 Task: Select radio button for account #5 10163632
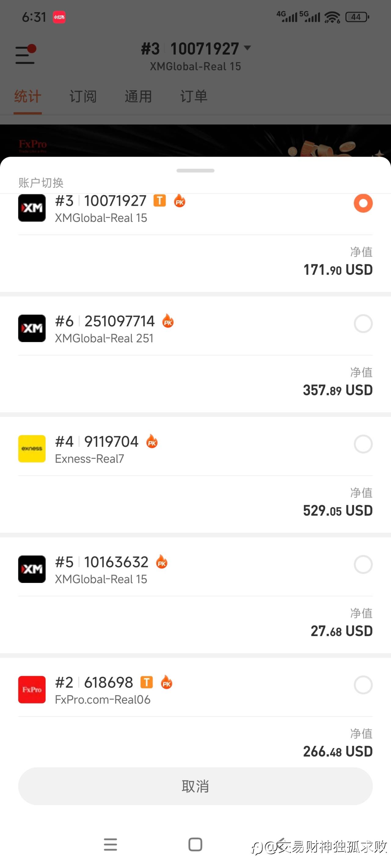tap(363, 564)
